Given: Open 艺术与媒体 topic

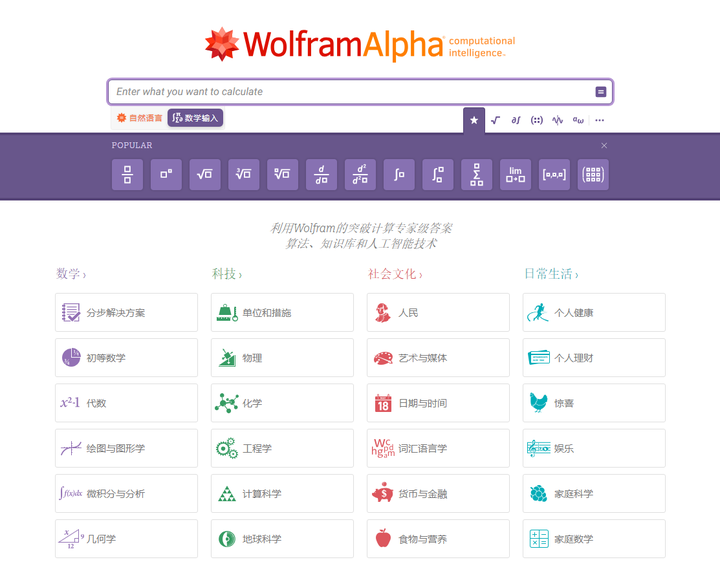Looking at the screenshot, I should pos(438,358).
